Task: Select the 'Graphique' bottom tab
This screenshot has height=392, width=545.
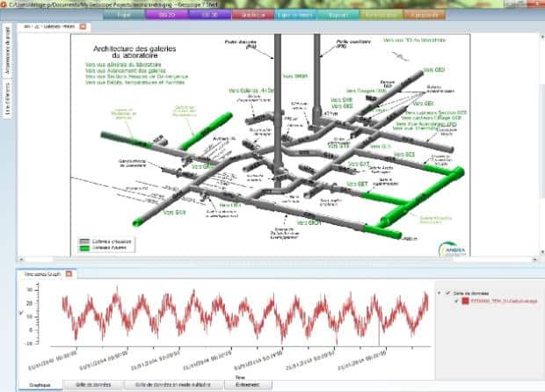Action: pos(40,384)
